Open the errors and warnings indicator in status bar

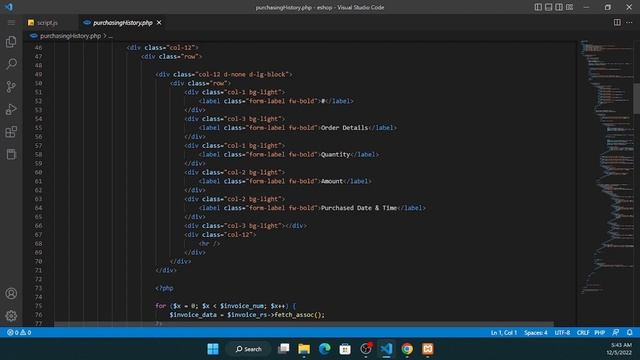pos(19,333)
